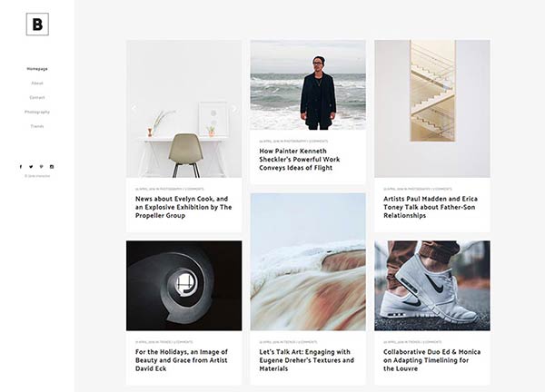Screen dimensions: 545x392
Task: Open the Twitter social icon
Action: 31,167
